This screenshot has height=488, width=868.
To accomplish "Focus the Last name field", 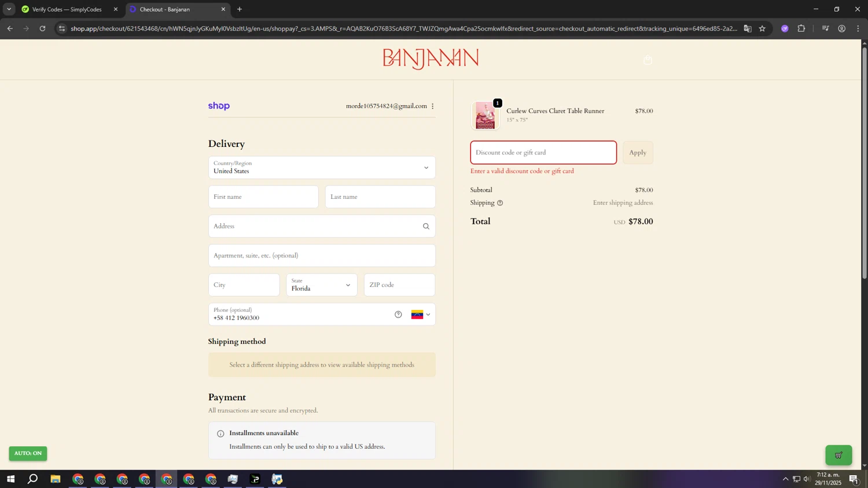I will click(380, 197).
